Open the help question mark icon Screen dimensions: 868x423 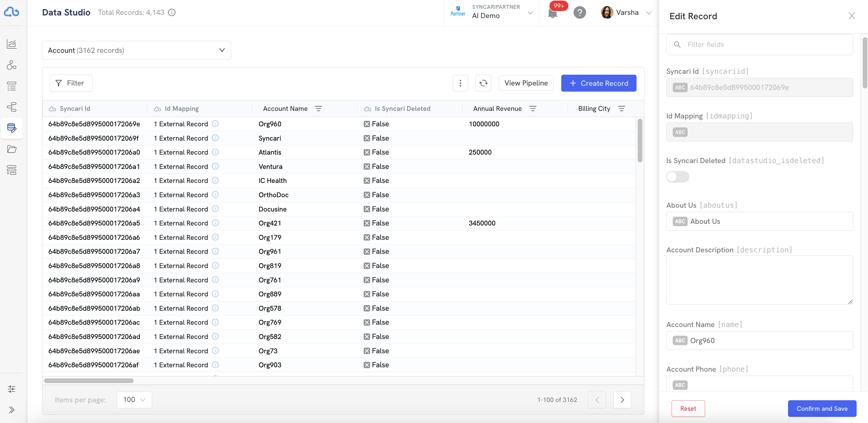(580, 13)
